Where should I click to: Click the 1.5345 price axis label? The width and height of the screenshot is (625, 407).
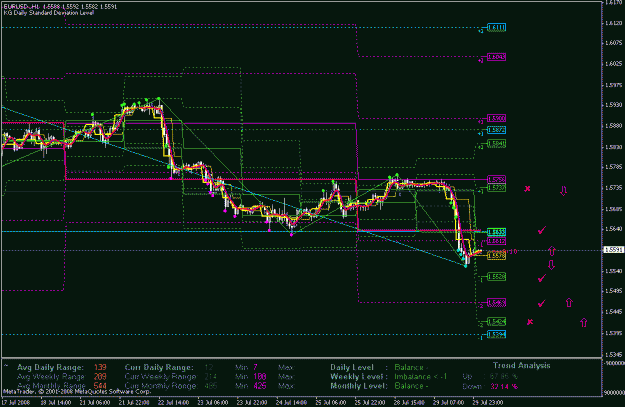tap(613, 354)
